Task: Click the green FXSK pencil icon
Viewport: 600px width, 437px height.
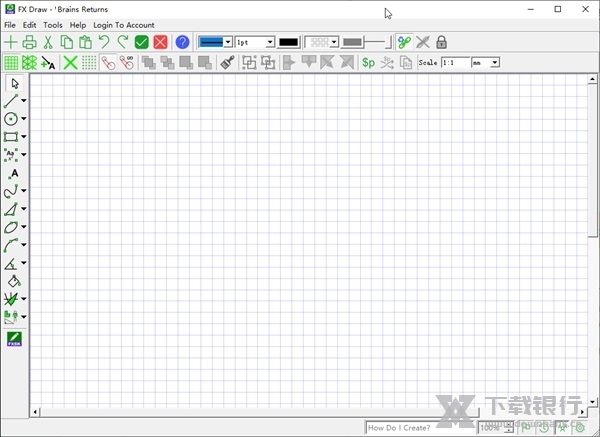Action: coord(14,339)
